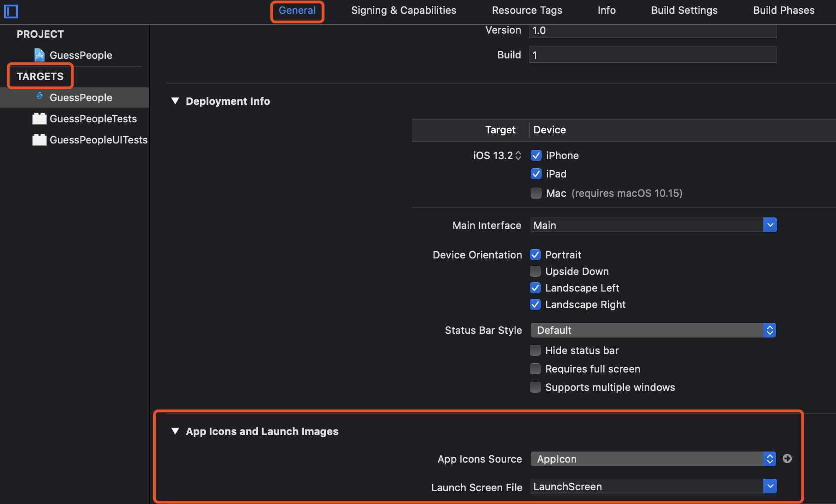Open the iOS 13.2 target version stepper
The image size is (836, 504).
coord(518,155)
